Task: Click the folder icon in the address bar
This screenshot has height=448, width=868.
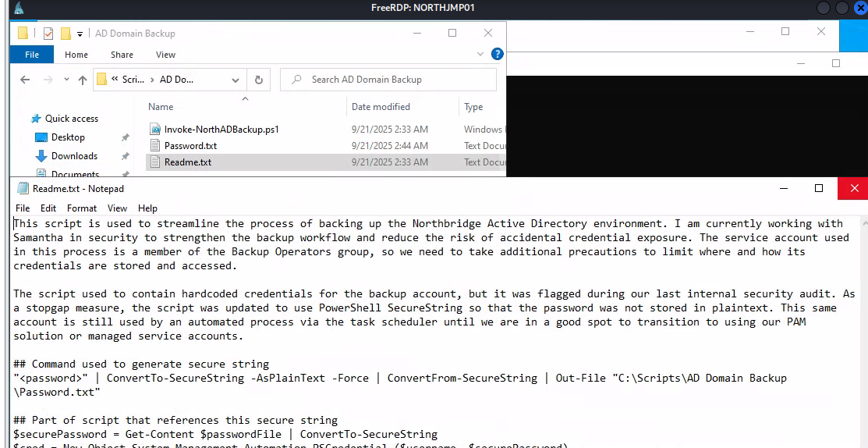Action: [102, 79]
